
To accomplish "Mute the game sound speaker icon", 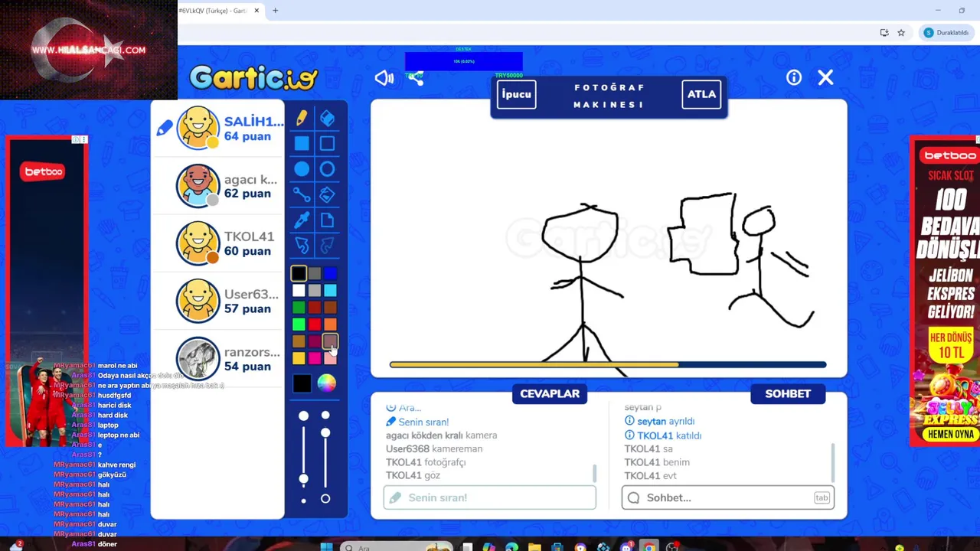I will [x=384, y=77].
